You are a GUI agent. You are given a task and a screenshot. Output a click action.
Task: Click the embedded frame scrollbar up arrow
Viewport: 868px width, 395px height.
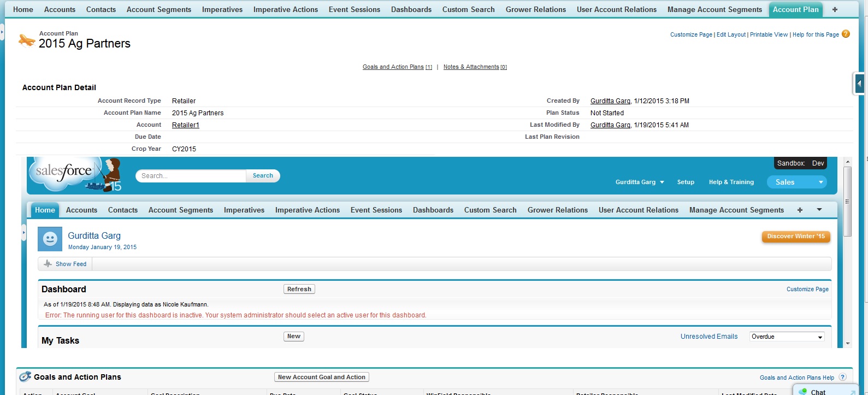pyautogui.click(x=848, y=162)
